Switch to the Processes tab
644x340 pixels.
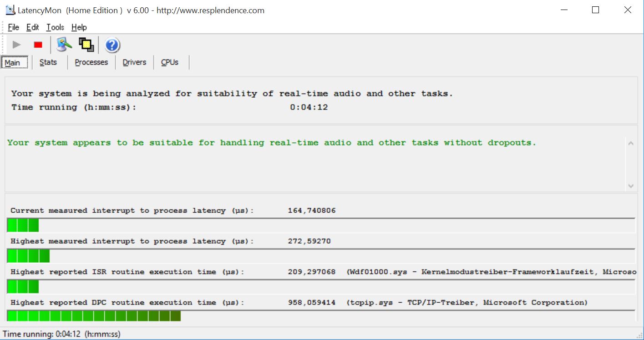coord(91,62)
